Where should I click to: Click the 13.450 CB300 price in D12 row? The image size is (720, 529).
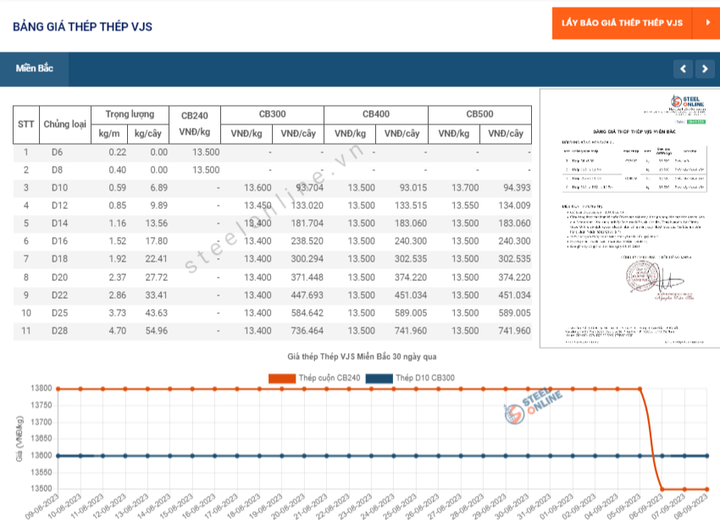pyautogui.click(x=258, y=206)
